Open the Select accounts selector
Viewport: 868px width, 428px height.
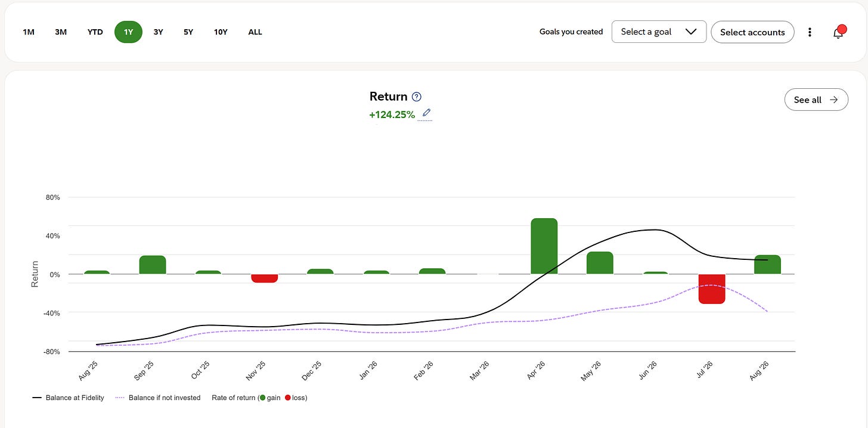point(752,32)
